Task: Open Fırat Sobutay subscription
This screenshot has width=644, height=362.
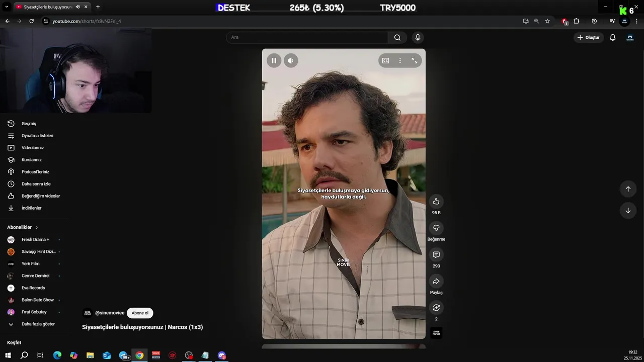Action: pyautogui.click(x=35, y=312)
